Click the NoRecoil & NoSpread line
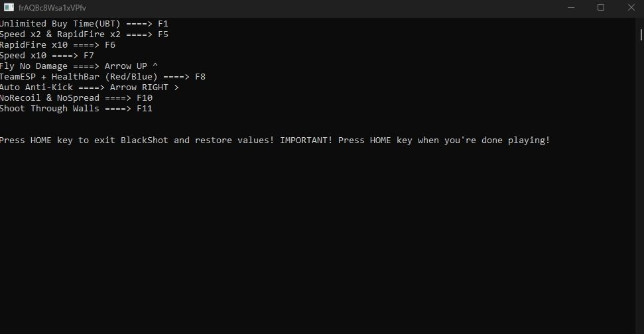 point(76,98)
